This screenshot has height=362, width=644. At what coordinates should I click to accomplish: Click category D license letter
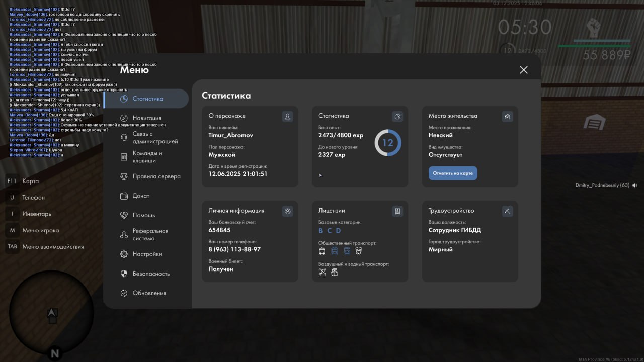coord(338,231)
